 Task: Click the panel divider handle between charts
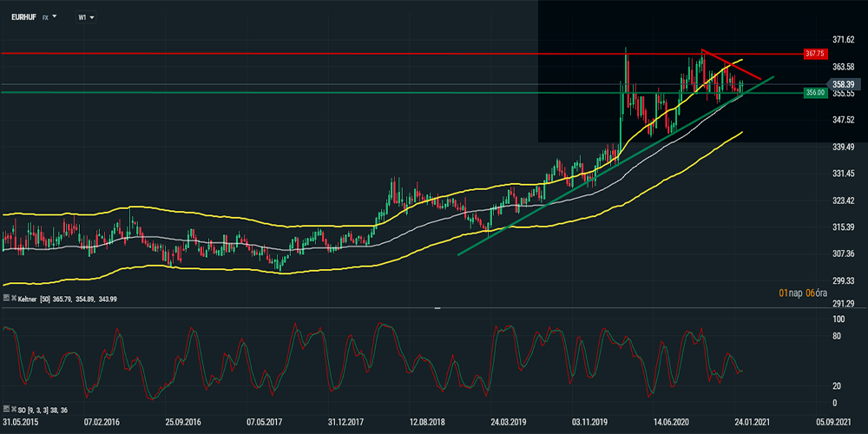coord(437,308)
